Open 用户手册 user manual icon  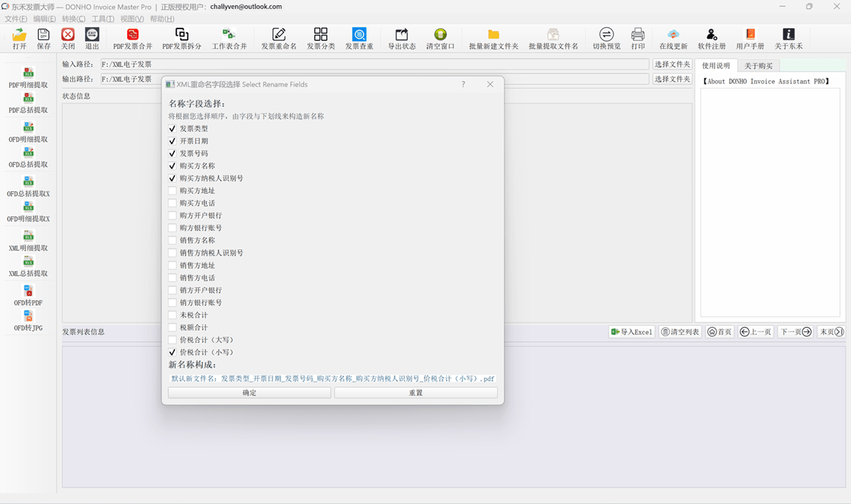pos(750,39)
